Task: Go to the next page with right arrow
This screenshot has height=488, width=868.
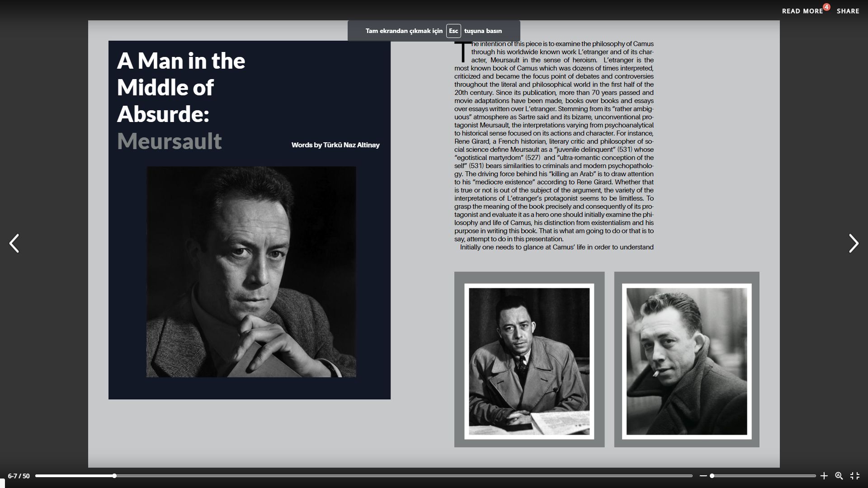Action: coord(854,244)
